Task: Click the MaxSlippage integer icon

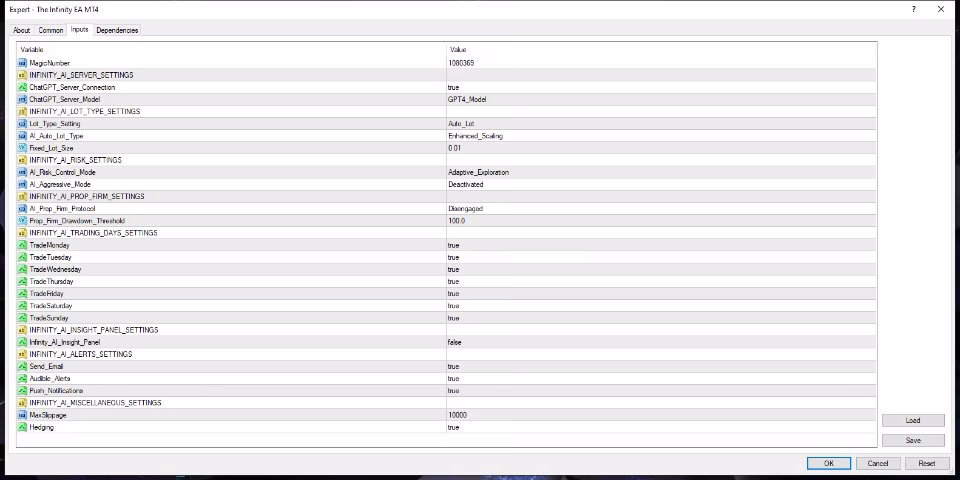Action: tap(23, 415)
